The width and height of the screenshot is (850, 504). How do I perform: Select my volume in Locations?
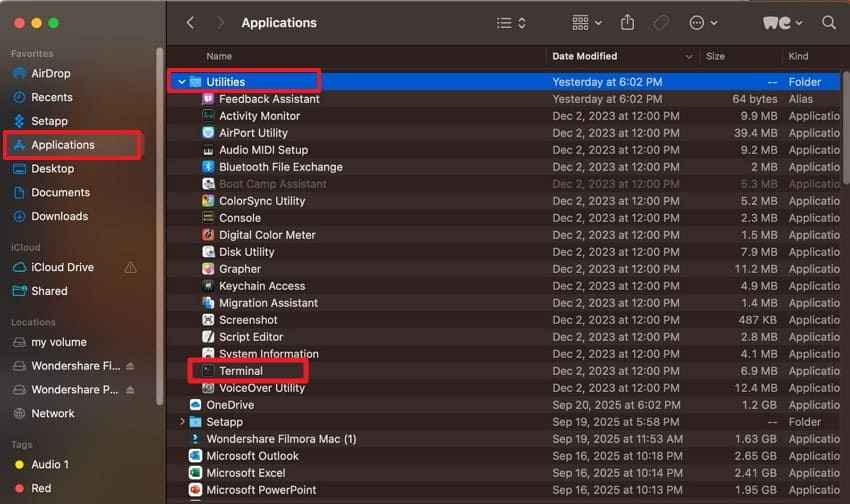pyautogui.click(x=59, y=342)
